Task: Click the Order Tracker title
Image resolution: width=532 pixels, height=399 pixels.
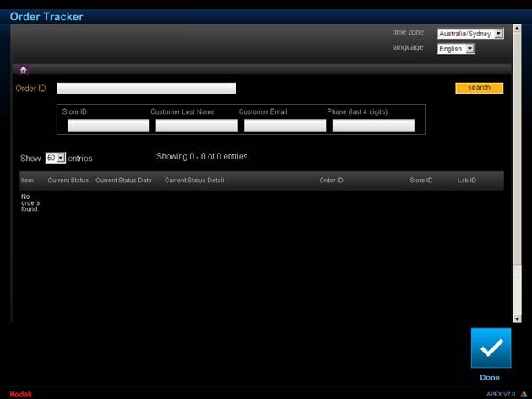Action: [x=46, y=17]
